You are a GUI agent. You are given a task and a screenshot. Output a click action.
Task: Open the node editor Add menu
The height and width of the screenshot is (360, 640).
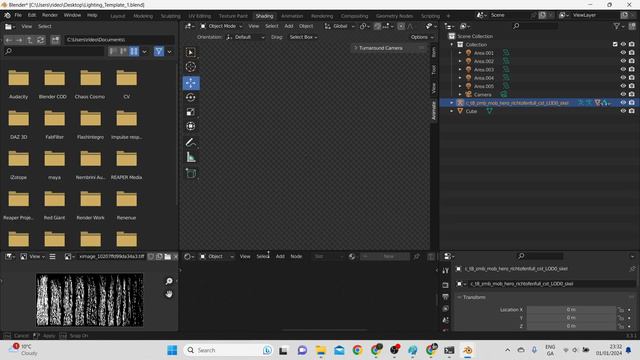(x=280, y=256)
